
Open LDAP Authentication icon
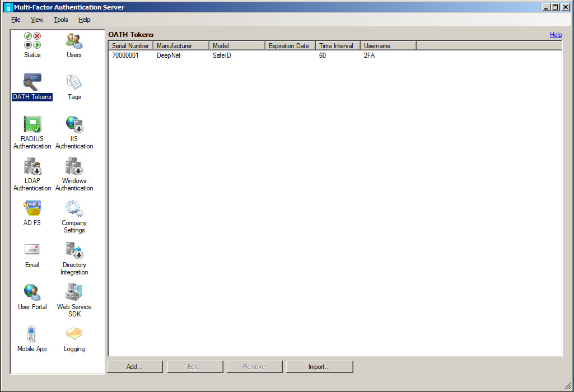32,166
